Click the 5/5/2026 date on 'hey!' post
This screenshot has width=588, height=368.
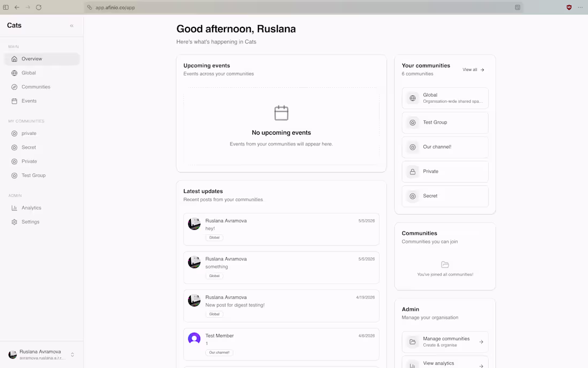pos(366,221)
